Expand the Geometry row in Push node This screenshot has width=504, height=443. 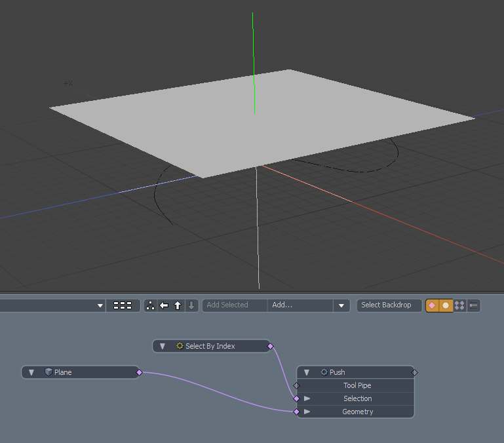(307, 412)
